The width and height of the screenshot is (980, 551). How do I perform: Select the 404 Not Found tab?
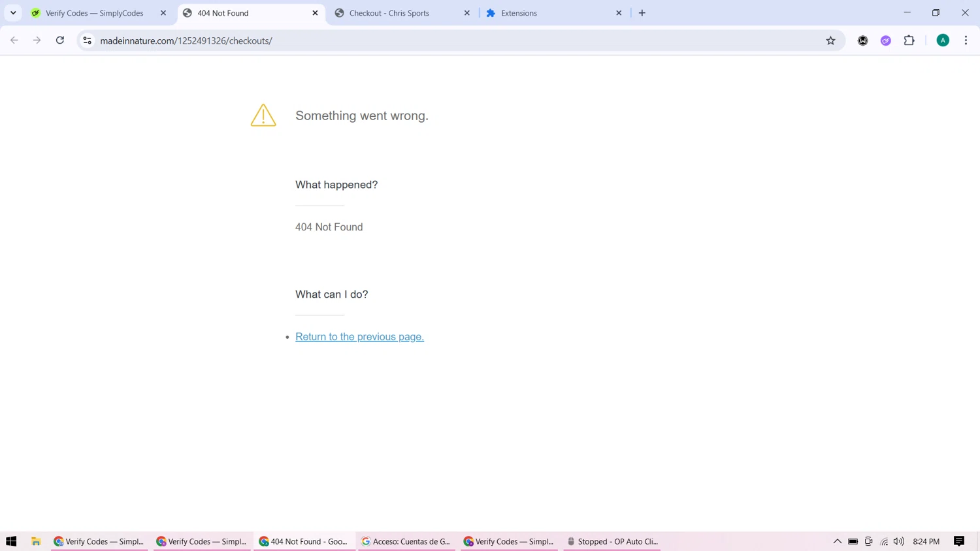click(x=223, y=13)
